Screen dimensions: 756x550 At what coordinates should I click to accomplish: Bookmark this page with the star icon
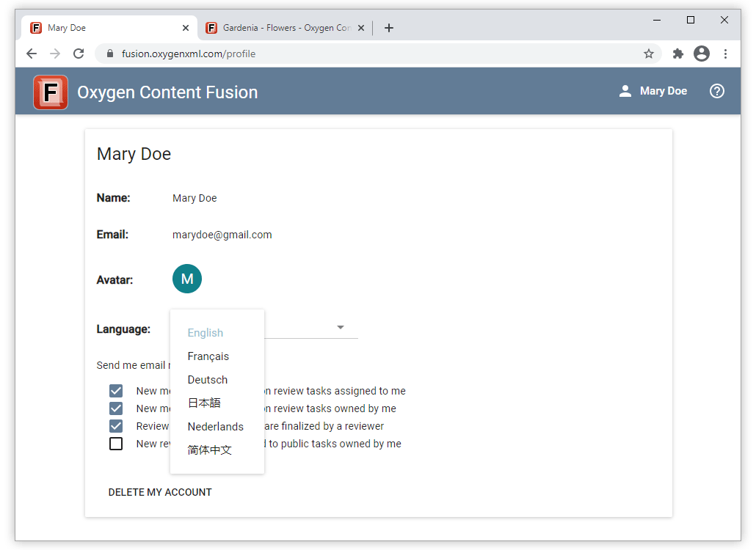click(x=649, y=54)
